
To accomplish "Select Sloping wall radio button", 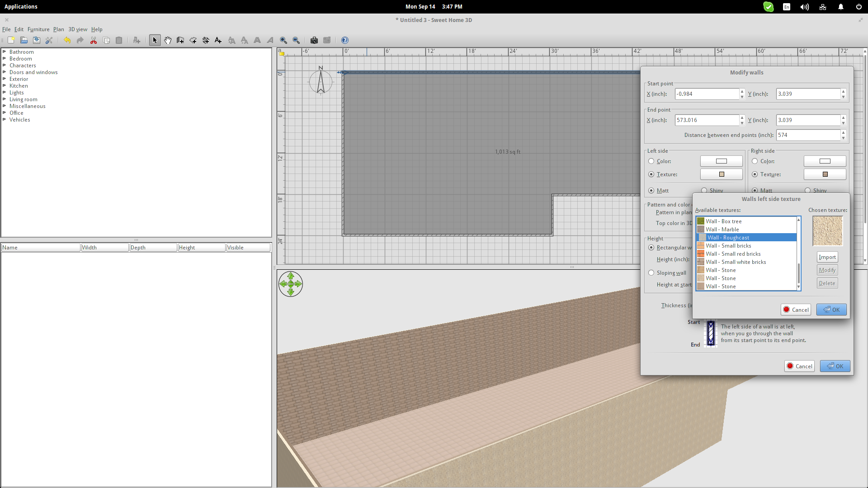I will pyautogui.click(x=651, y=273).
